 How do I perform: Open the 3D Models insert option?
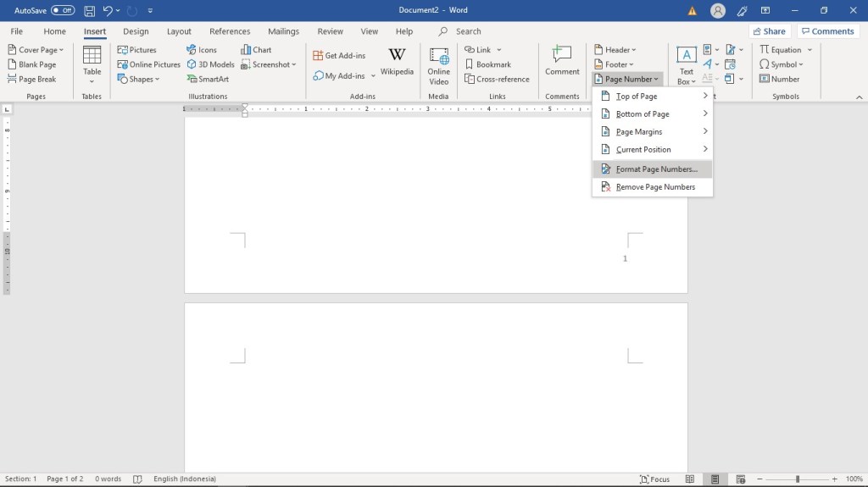[x=210, y=64]
